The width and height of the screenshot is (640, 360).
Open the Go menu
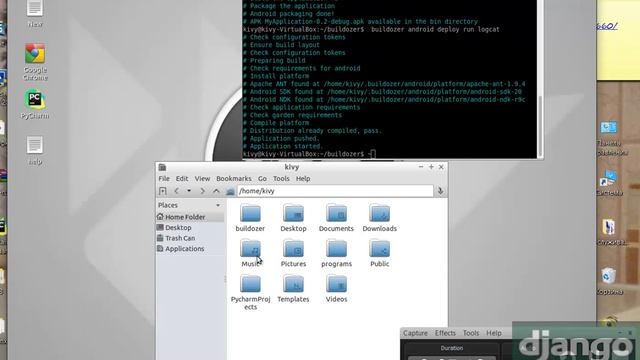[x=262, y=179]
